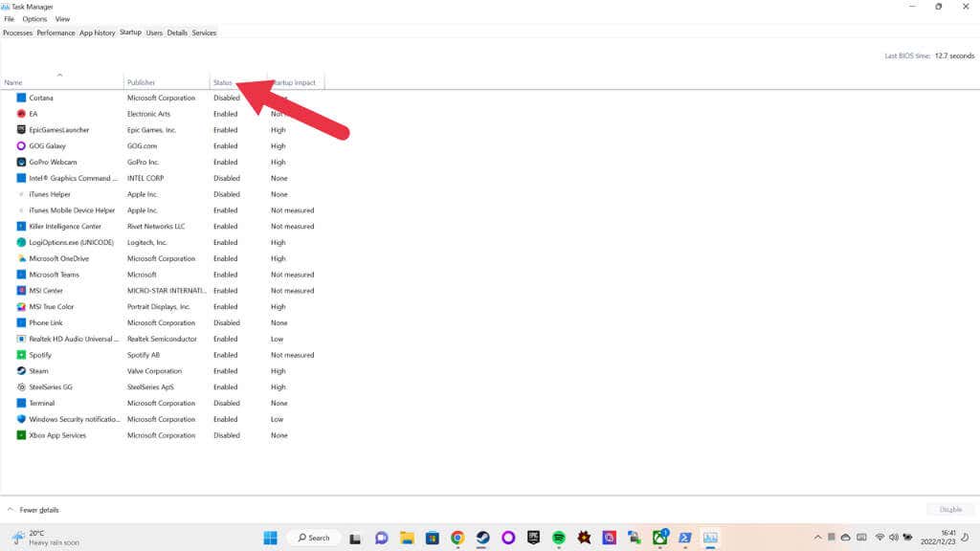This screenshot has width=980, height=551.
Task: Select the Spotify startup entry icon
Action: (x=21, y=355)
